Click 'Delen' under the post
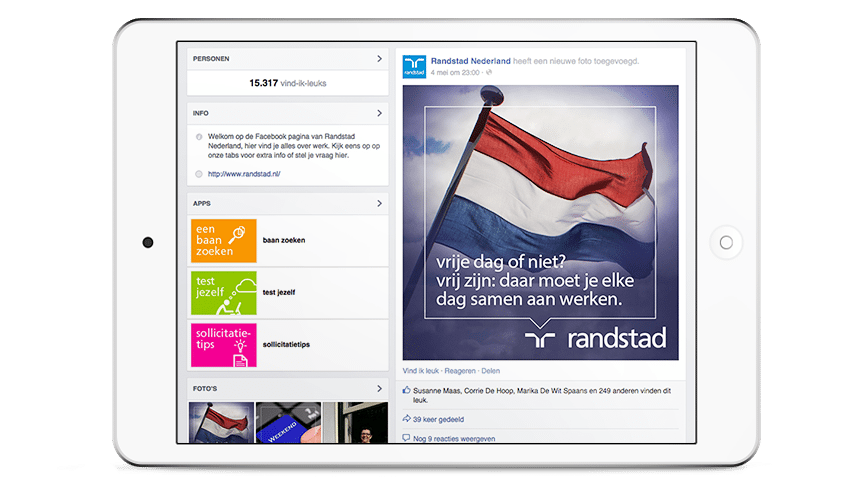The image size is (860, 490). (491, 371)
